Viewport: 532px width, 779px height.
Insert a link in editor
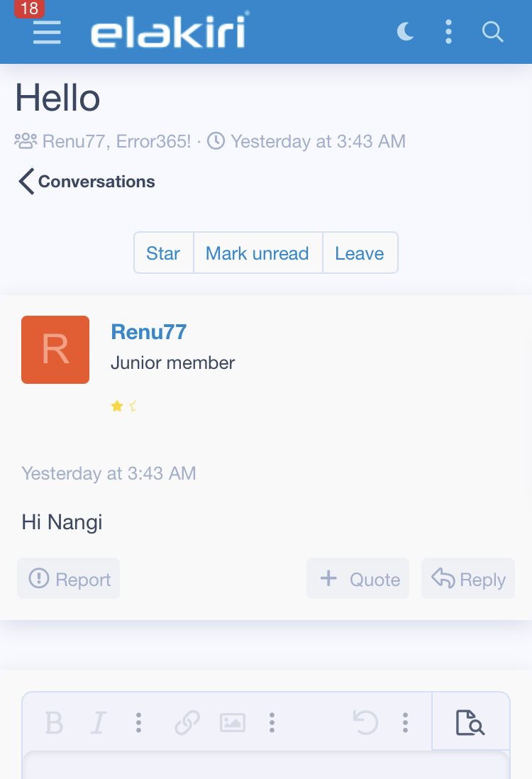click(187, 722)
